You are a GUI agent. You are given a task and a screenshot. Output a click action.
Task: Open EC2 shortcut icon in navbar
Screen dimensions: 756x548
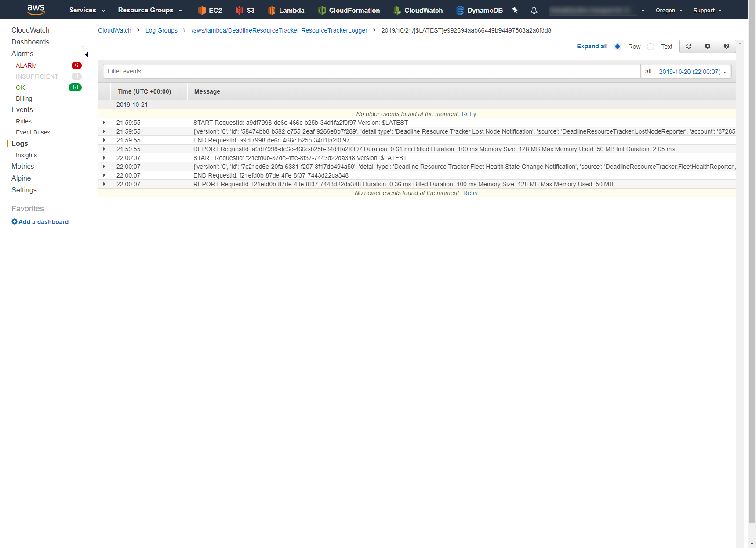tap(202, 10)
